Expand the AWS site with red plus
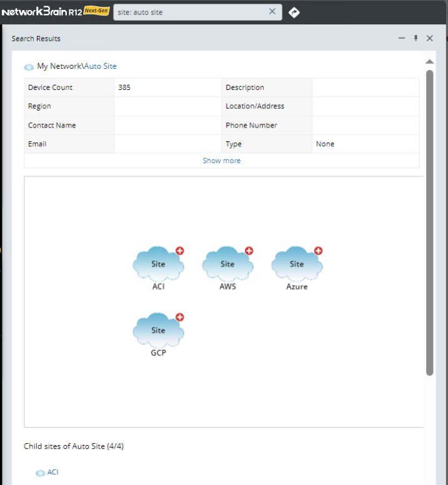This screenshot has height=485, width=448. pos(249,251)
